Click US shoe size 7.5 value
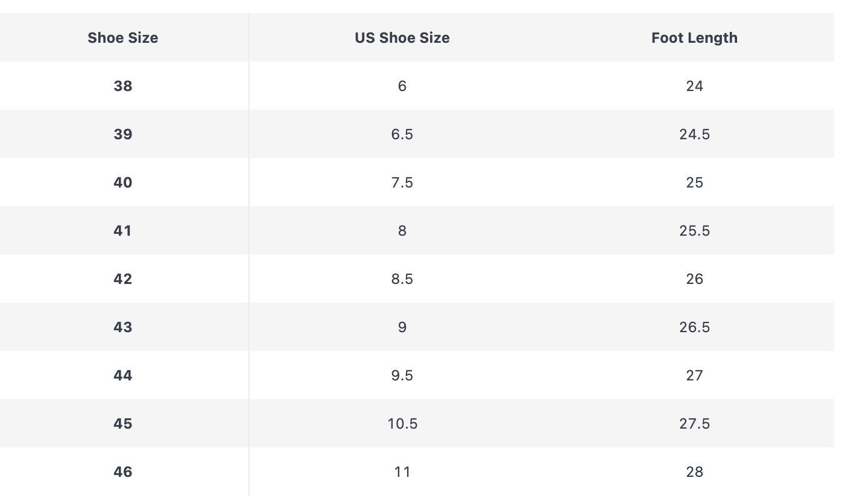This screenshot has width=842, height=504. click(402, 182)
